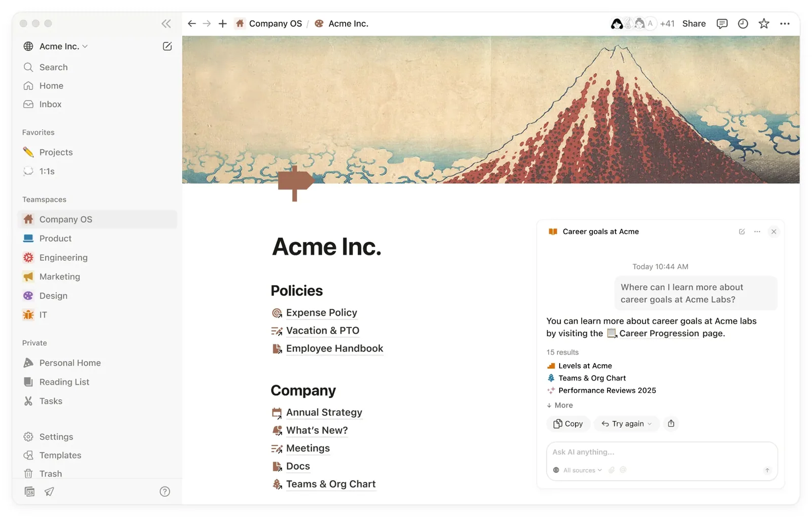
Task: Open Reading List private page
Action: pyautogui.click(x=97, y=382)
